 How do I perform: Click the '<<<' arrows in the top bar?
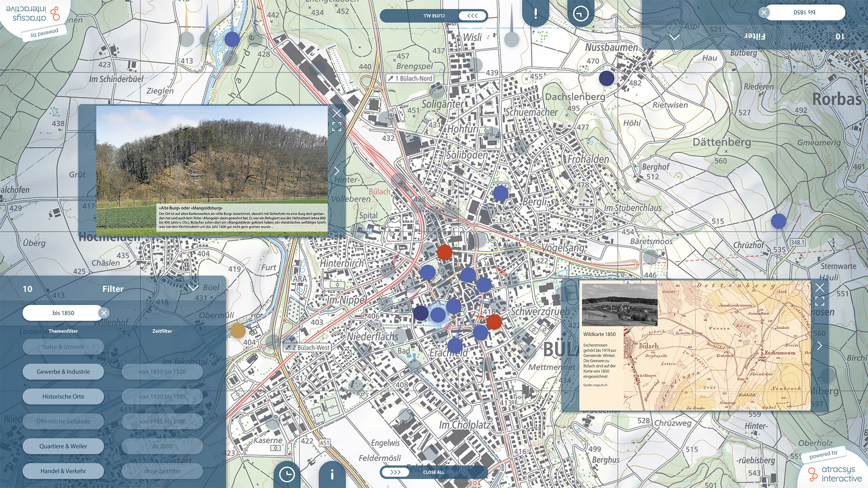point(472,16)
